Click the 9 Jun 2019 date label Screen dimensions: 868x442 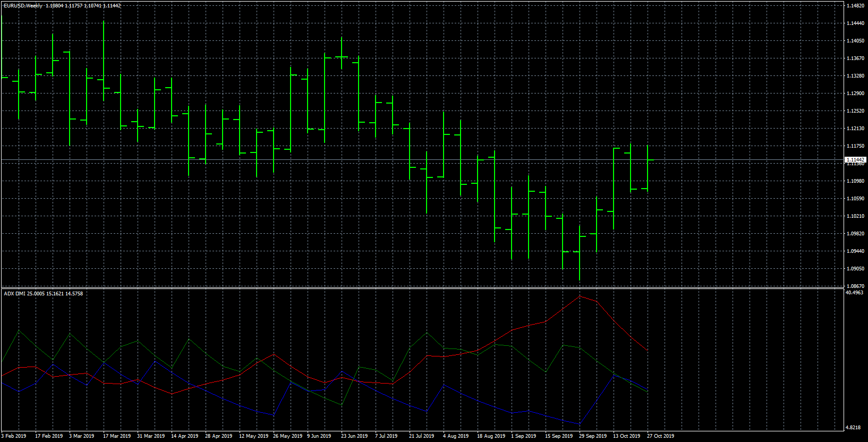point(319,436)
